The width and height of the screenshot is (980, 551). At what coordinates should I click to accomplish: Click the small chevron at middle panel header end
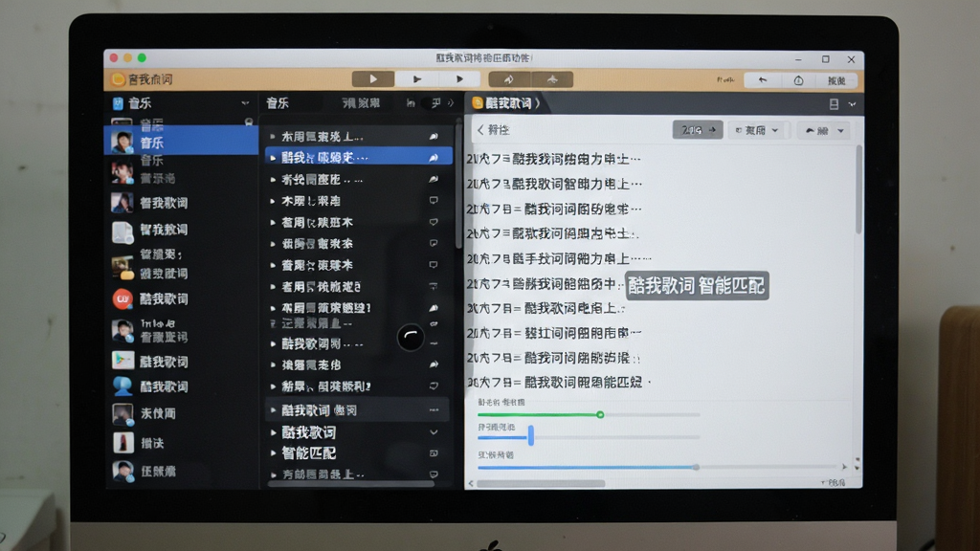pos(451,103)
